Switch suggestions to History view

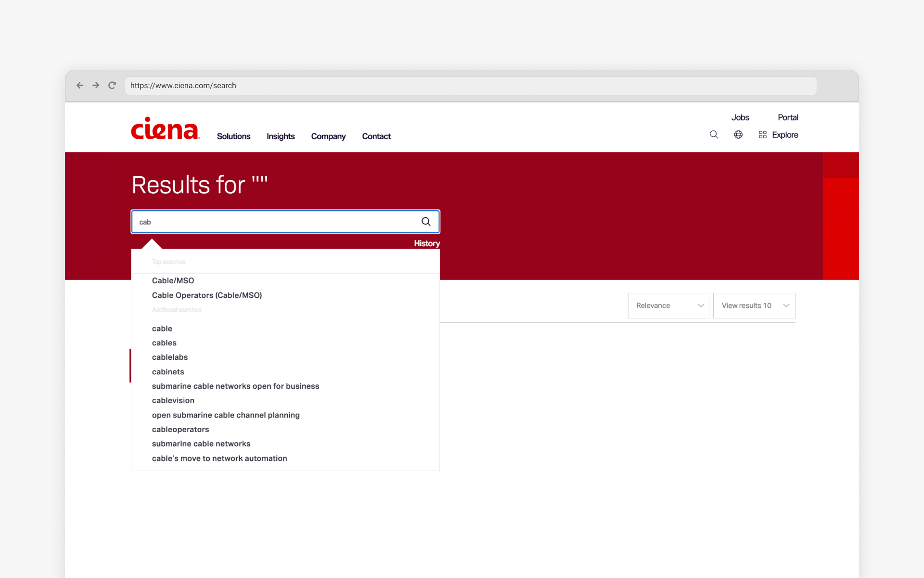(426, 243)
